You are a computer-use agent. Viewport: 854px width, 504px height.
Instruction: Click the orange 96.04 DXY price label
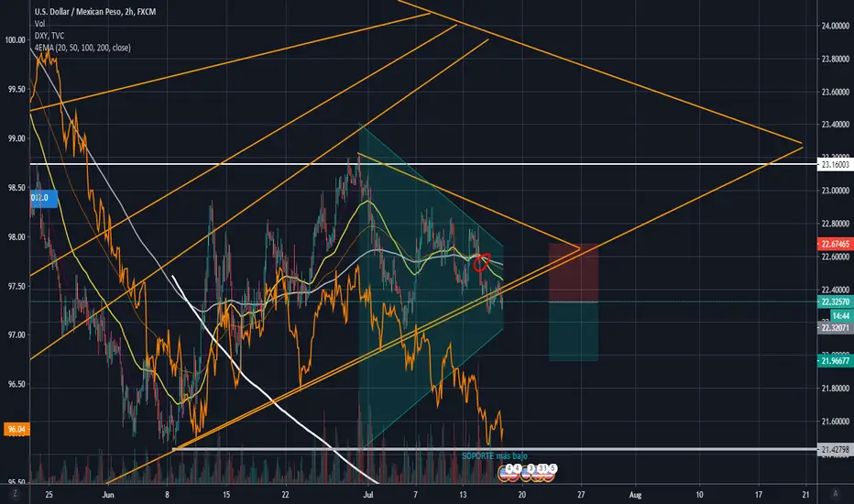tap(16, 430)
